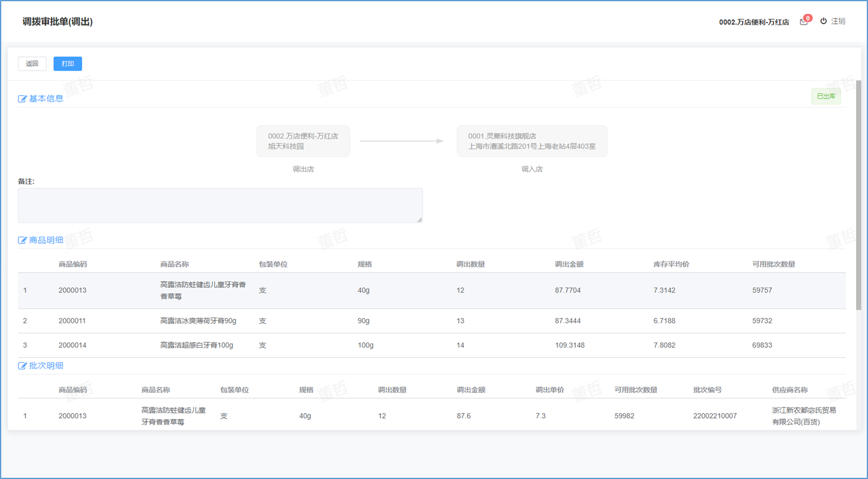Click the 已出库 status tag
The image size is (868, 479).
(x=826, y=96)
